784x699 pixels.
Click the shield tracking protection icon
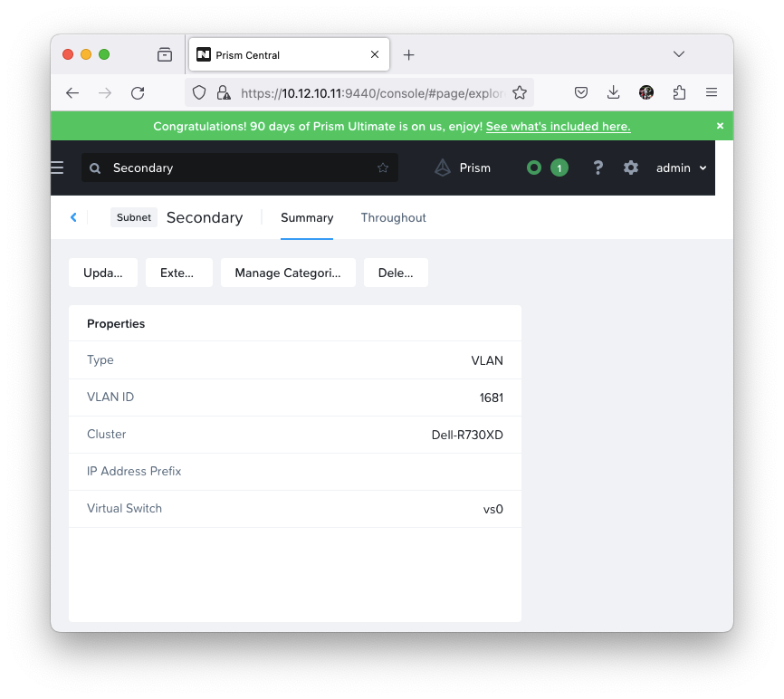(x=199, y=93)
